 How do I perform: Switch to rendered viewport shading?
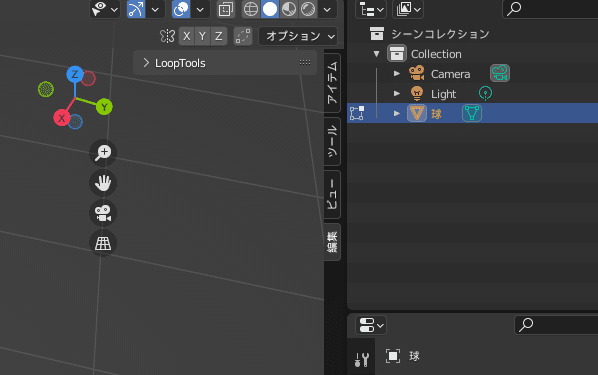coord(308,9)
